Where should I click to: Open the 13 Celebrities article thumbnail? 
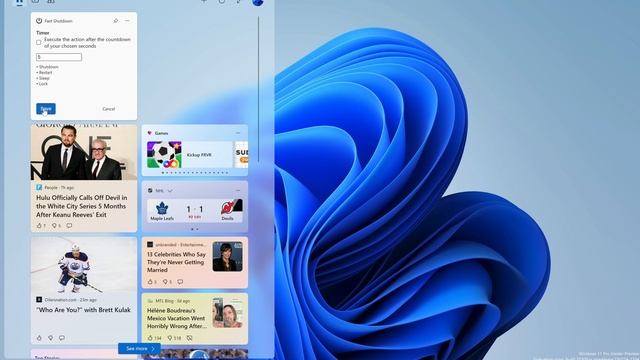[x=227, y=256]
